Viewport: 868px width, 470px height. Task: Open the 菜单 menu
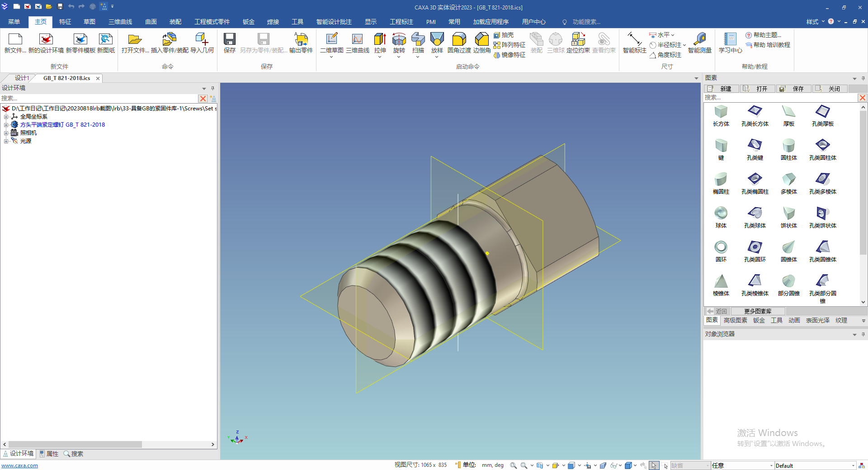coord(14,22)
